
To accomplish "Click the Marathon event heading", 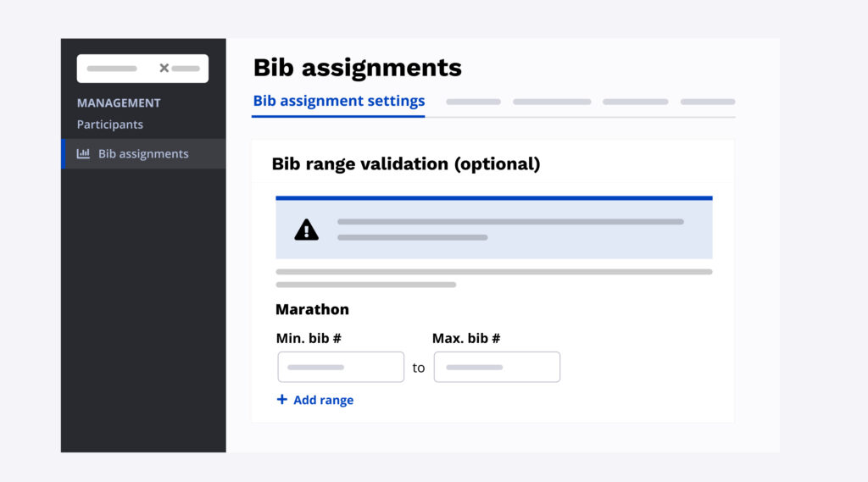I will [312, 309].
